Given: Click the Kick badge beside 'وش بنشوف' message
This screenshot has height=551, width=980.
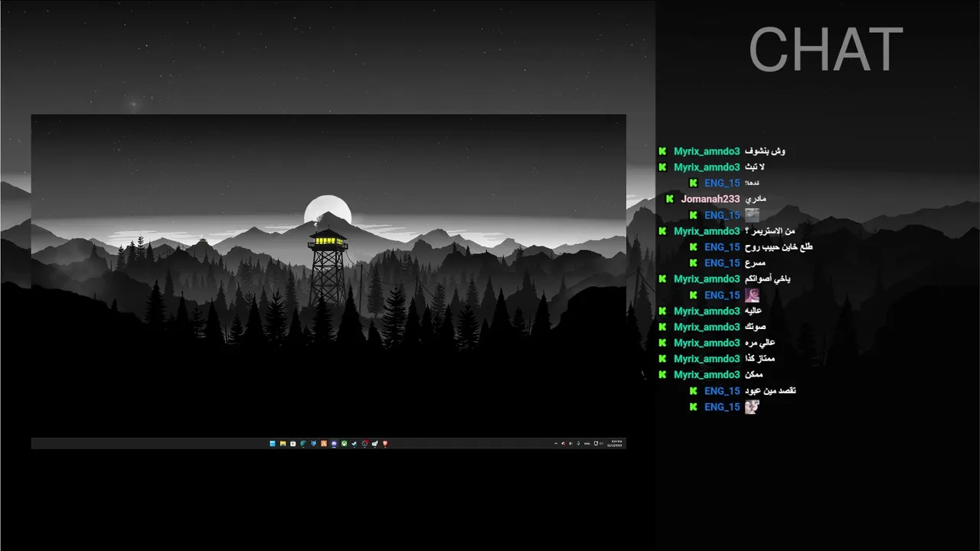Looking at the screenshot, I should [x=662, y=151].
